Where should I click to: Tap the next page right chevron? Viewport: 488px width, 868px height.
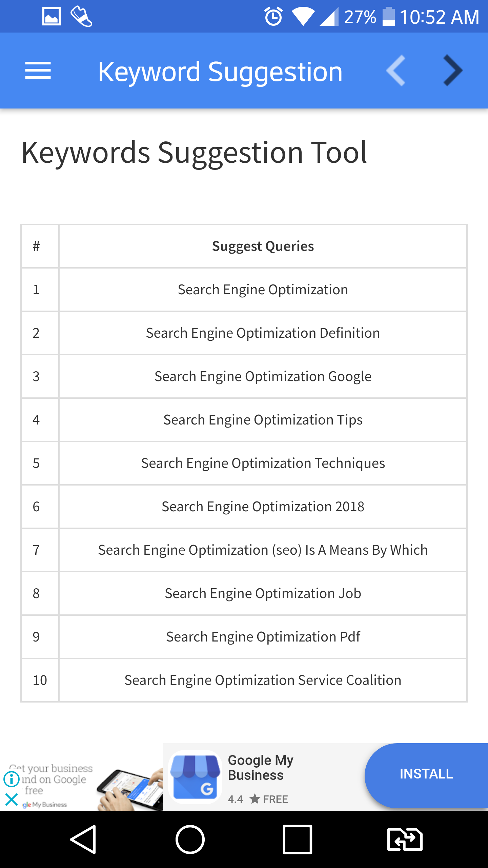pyautogui.click(x=453, y=71)
